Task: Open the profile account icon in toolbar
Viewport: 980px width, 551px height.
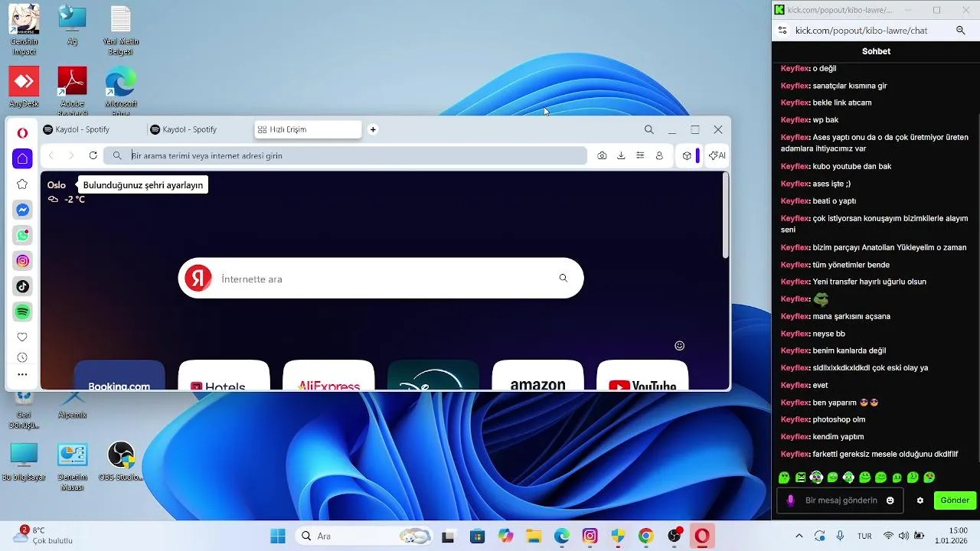Action: pyautogui.click(x=659, y=155)
